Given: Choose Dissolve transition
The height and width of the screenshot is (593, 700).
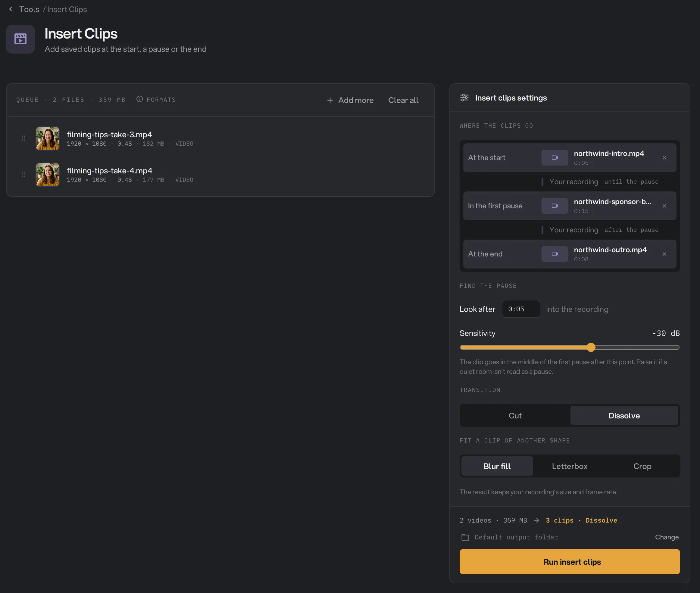Looking at the screenshot, I should (x=624, y=415).
